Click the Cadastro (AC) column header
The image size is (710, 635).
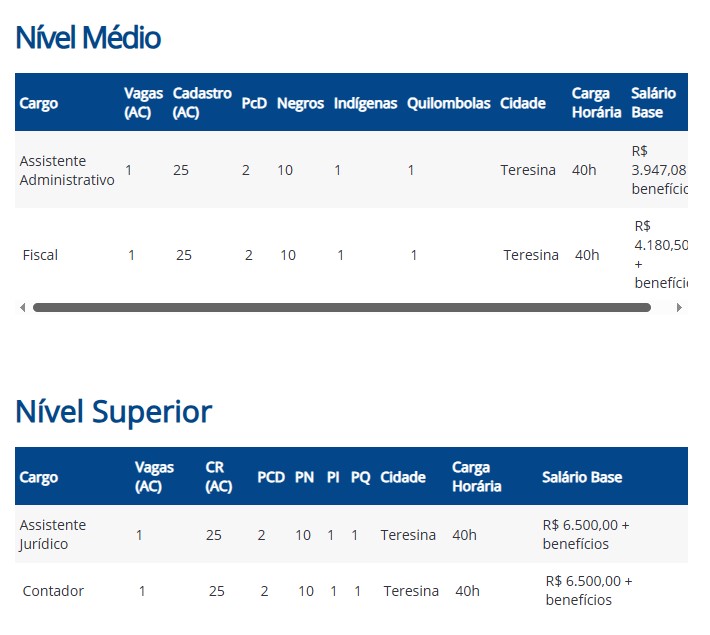202,103
